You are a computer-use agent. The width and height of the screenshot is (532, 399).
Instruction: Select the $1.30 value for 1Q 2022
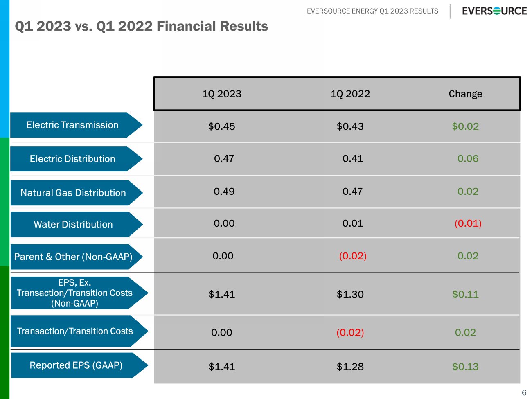coord(350,294)
